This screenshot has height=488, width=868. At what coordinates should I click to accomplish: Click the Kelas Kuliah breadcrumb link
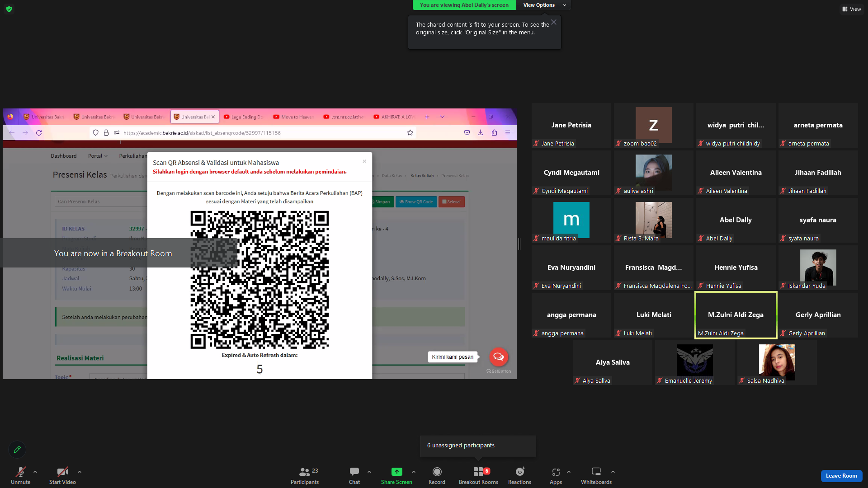point(422,176)
